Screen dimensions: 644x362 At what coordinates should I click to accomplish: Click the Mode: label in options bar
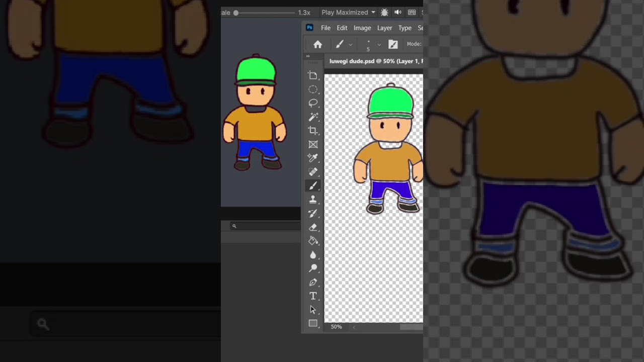coord(414,44)
